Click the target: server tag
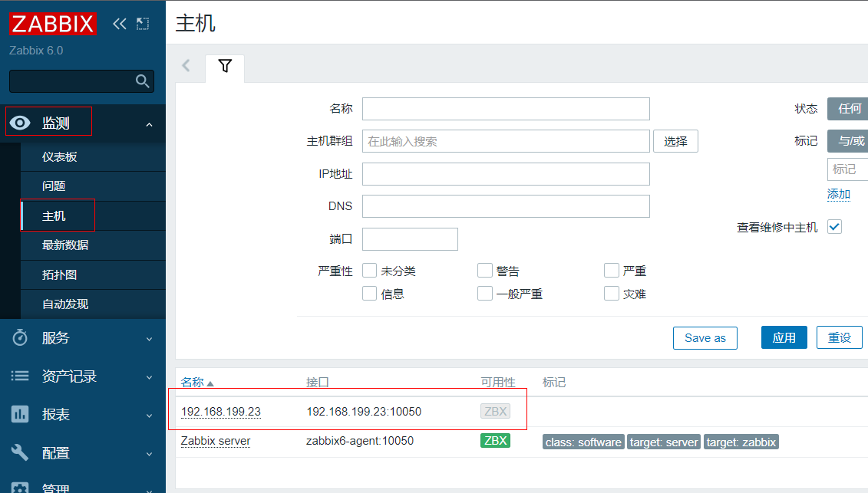Screen dimensions: 868x493 664,442
